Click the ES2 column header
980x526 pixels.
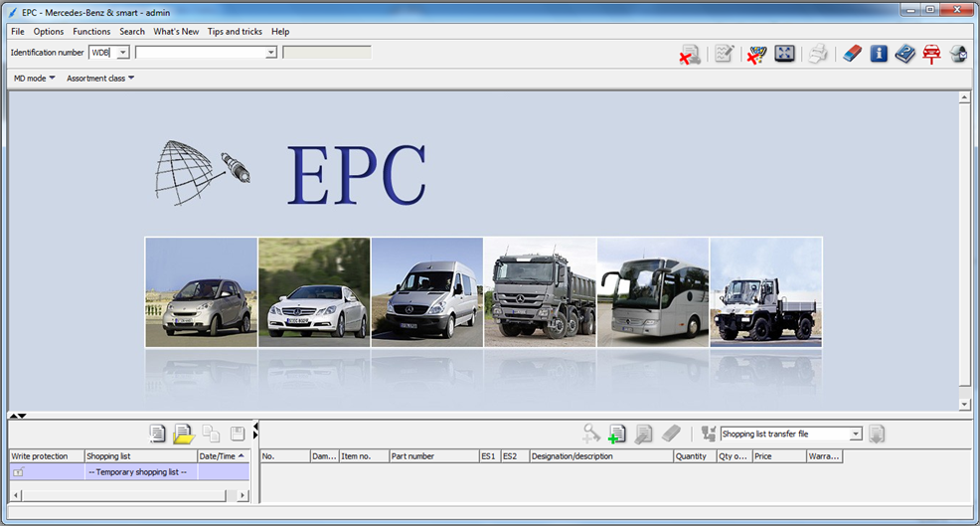point(515,456)
